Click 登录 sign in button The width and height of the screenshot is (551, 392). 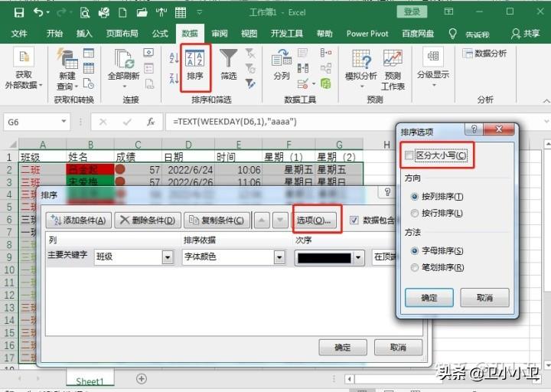[412, 12]
